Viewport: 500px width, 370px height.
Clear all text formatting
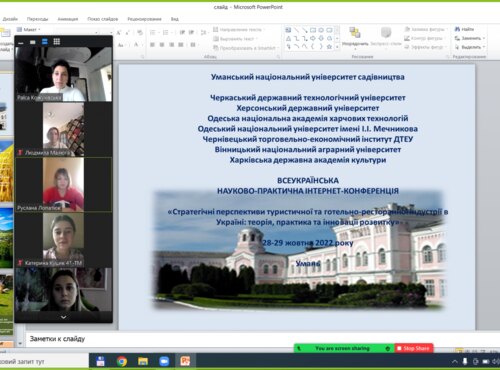[x=140, y=33]
